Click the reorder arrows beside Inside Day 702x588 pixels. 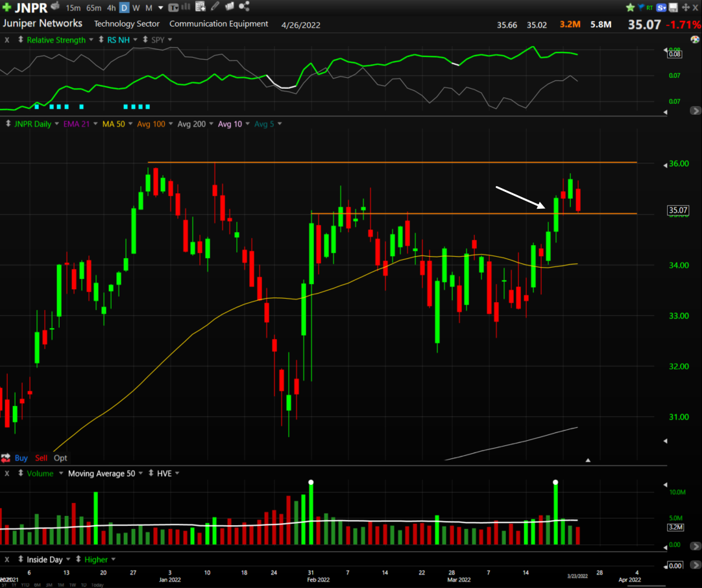(21, 559)
